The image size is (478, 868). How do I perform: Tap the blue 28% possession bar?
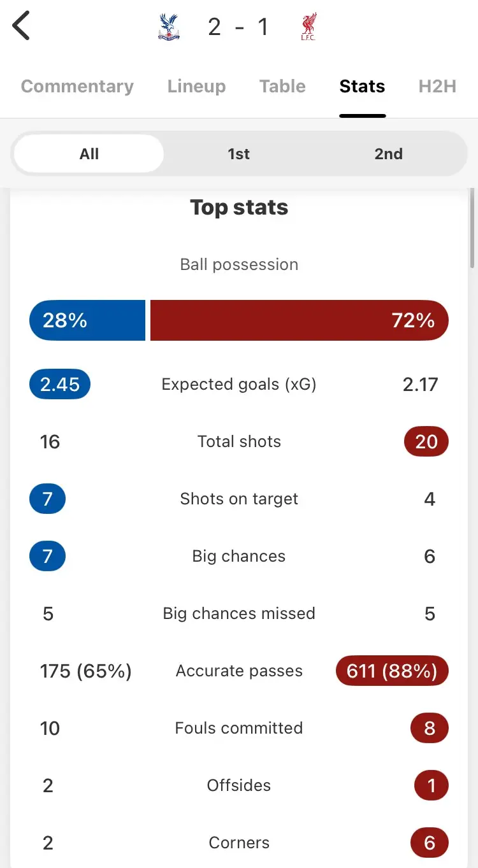(87, 320)
